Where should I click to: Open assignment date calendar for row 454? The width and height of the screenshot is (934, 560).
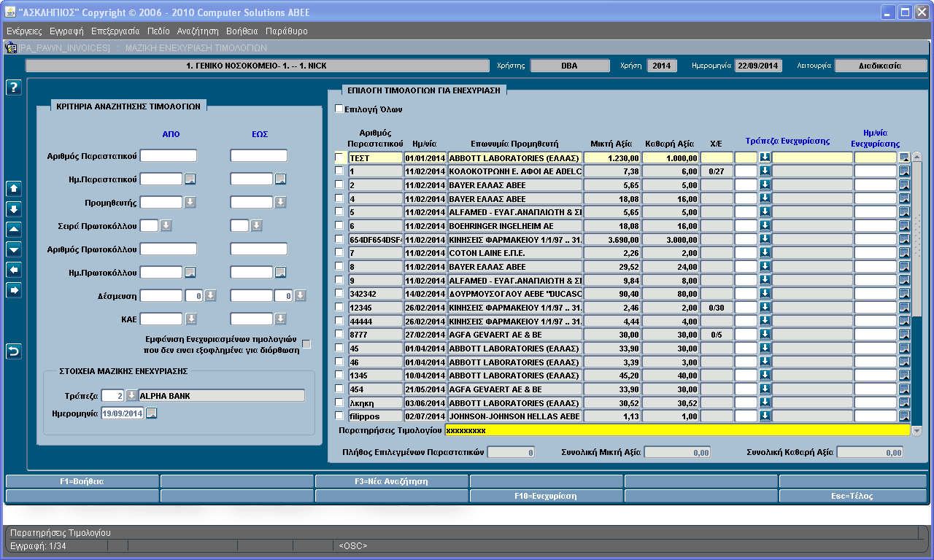coord(905,389)
